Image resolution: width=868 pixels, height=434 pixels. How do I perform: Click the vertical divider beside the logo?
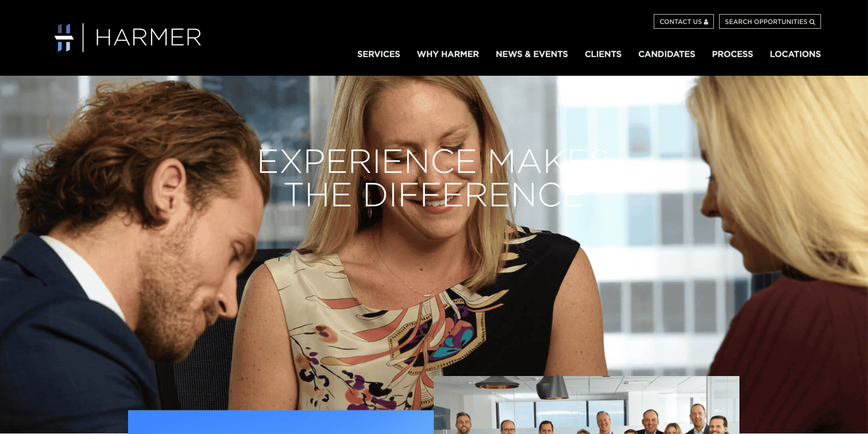[x=83, y=38]
